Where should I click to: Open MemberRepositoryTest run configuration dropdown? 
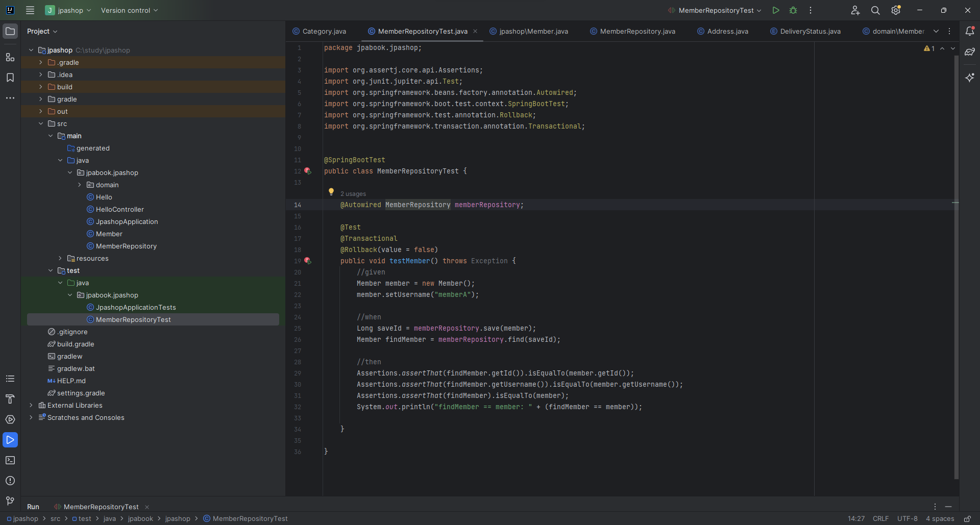pos(715,10)
